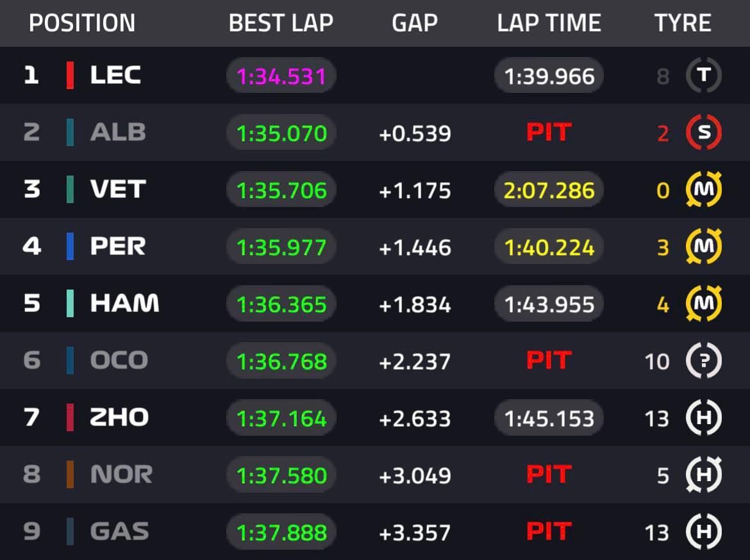Select driver name HAM

124,304
